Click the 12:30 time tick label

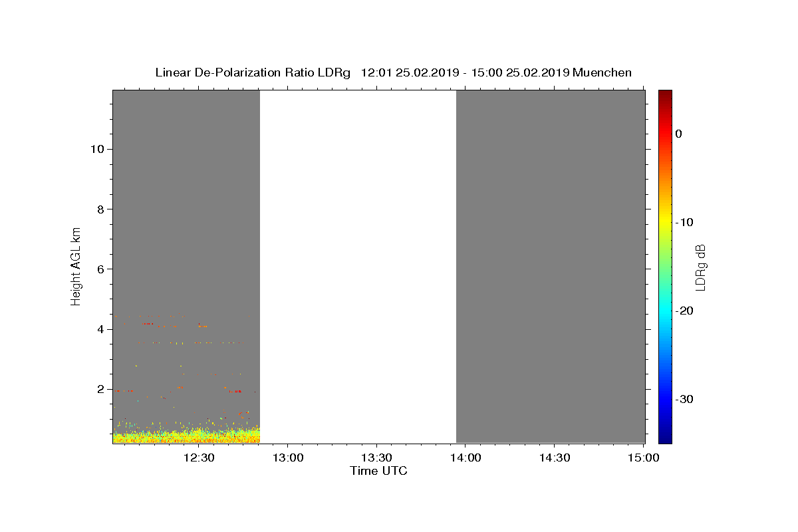pyautogui.click(x=198, y=458)
